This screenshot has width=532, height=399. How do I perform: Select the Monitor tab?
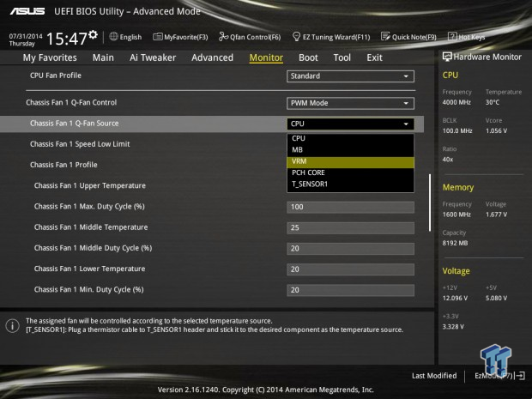(266, 57)
